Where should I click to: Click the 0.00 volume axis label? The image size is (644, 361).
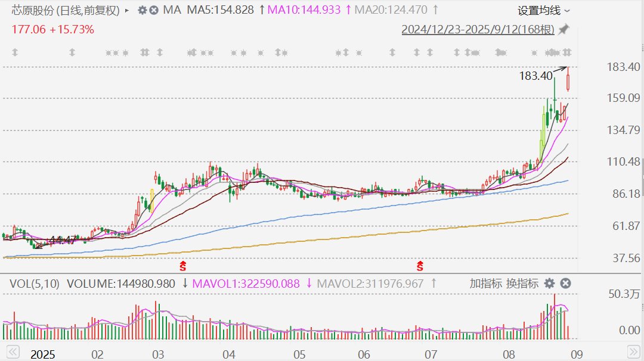tap(629, 330)
